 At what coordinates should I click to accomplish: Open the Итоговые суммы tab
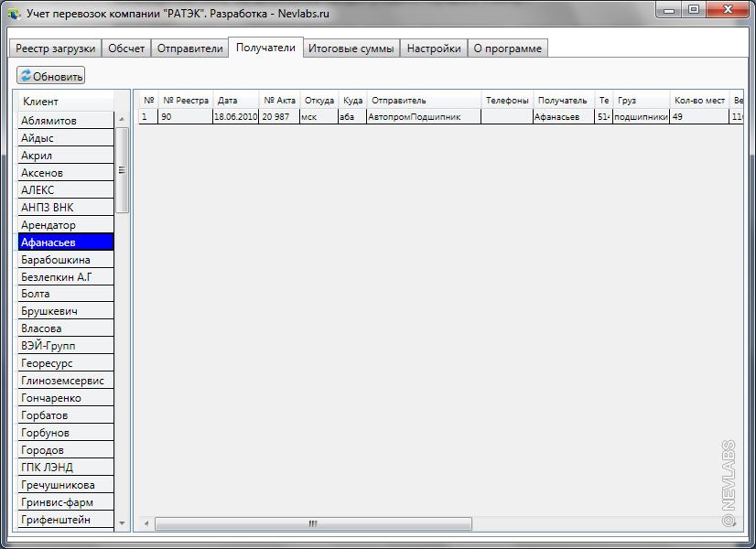pos(351,48)
